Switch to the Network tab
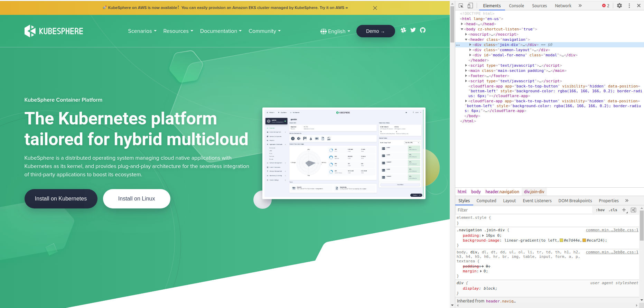The width and height of the screenshot is (644, 308). click(563, 6)
